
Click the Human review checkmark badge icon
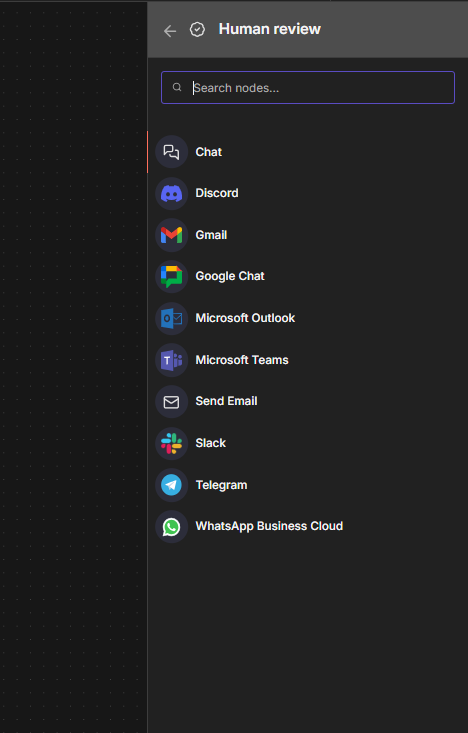[x=197, y=30]
